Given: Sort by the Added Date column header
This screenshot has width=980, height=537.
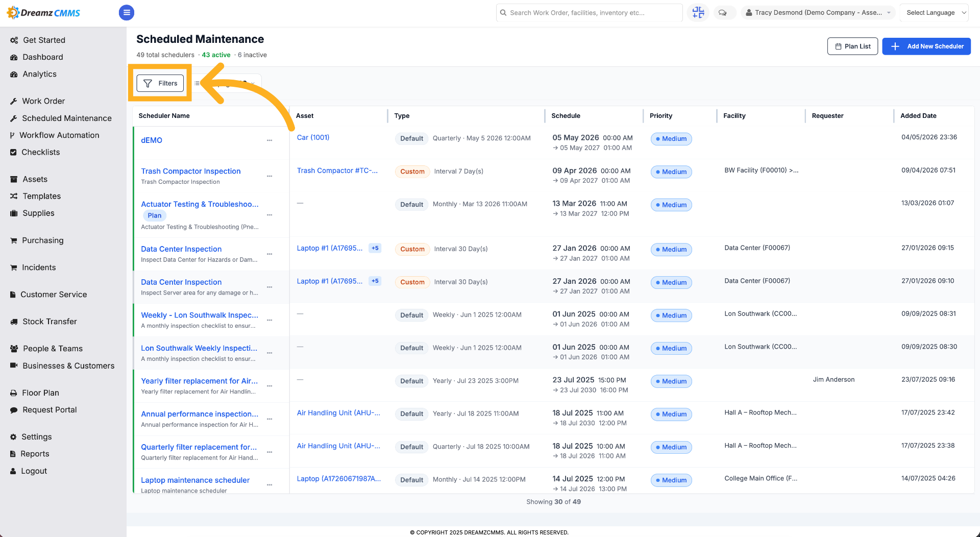Looking at the screenshot, I should click(918, 116).
